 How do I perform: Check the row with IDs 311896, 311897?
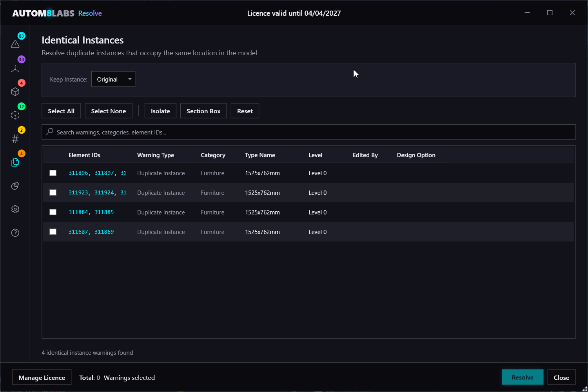(53, 173)
